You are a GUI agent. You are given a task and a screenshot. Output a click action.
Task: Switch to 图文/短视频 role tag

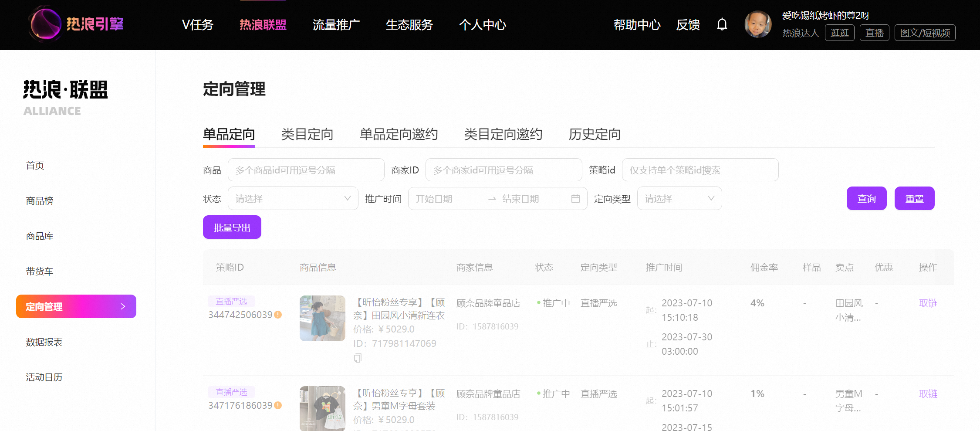pos(925,33)
